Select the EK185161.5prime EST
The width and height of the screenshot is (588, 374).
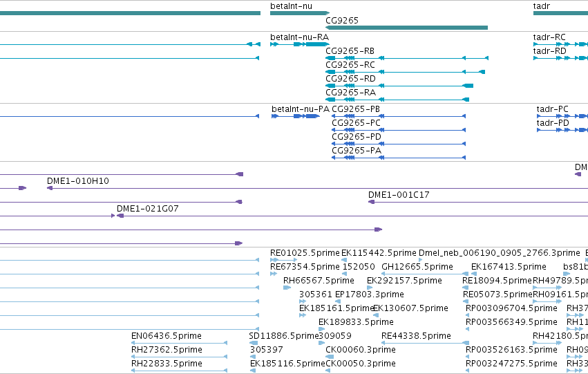pyautogui.click(x=303, y=315)
